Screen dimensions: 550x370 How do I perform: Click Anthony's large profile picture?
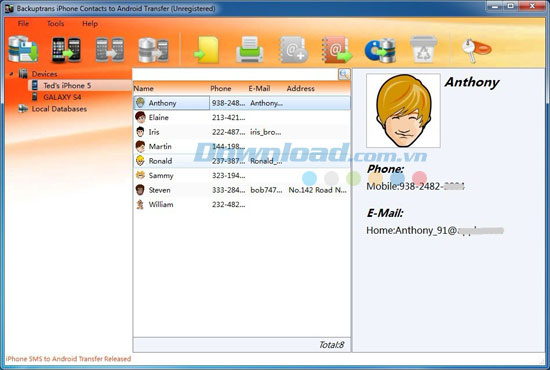[x=403, y=110]
